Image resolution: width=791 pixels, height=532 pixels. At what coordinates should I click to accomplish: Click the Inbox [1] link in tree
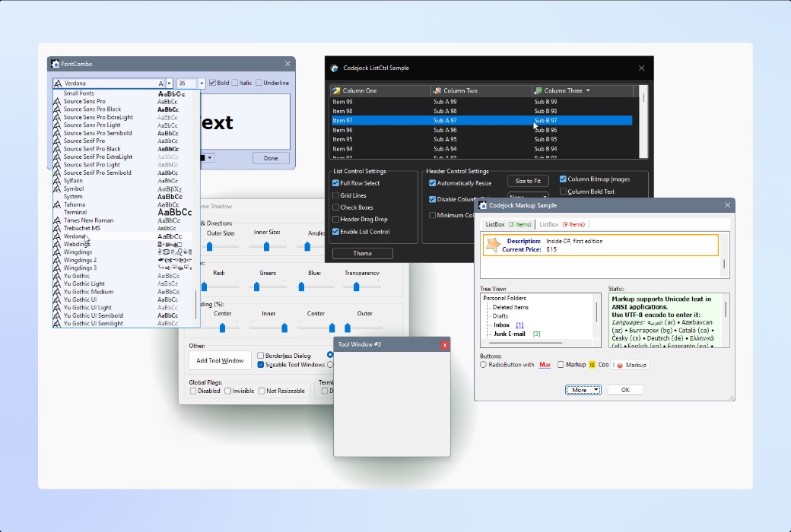click(519, 325)
